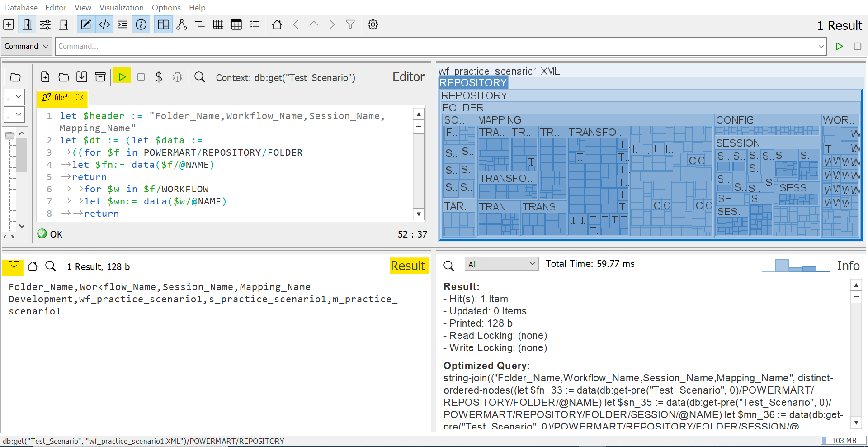Open the Command mode dropdown

tap(26, 46)
